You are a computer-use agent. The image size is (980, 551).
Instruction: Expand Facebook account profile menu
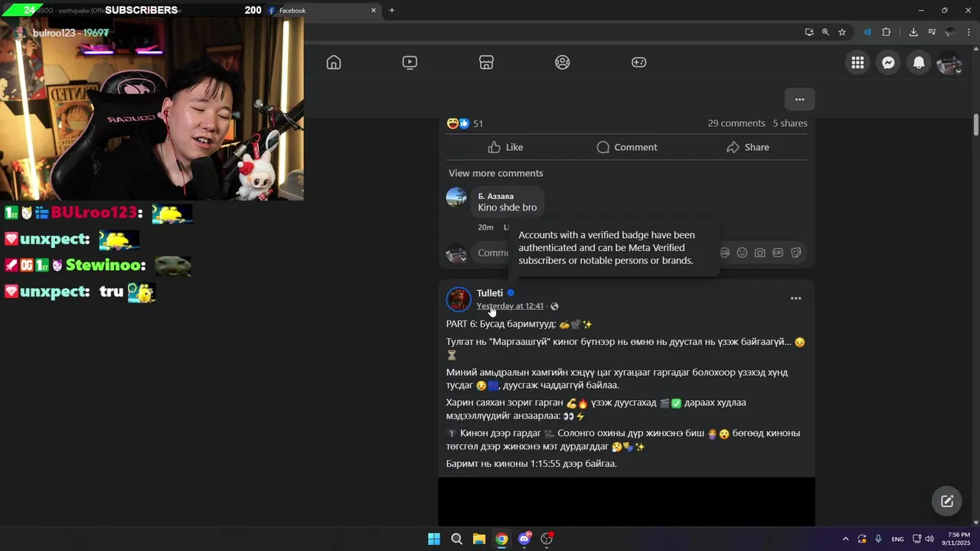coord(949,63)
